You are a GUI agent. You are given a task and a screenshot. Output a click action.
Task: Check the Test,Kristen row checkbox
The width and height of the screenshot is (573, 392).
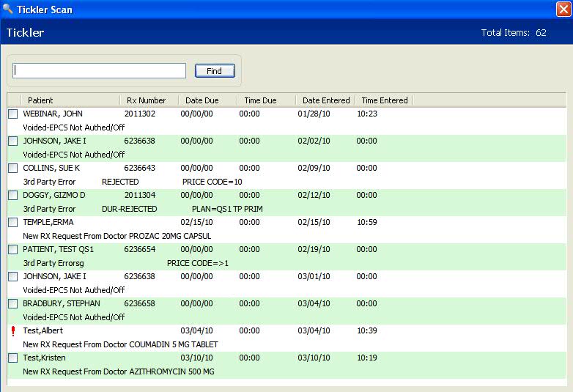pos(13,358)
